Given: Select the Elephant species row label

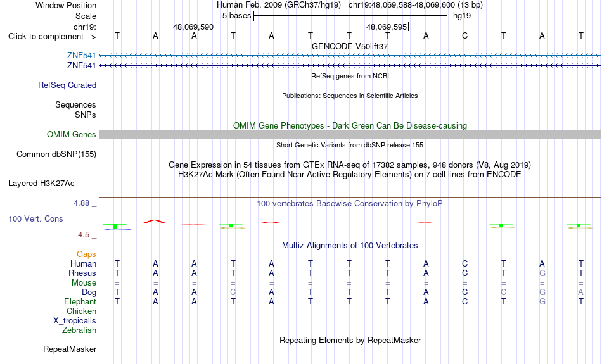Looking at the screenshot, I should (x=80, y=301).
